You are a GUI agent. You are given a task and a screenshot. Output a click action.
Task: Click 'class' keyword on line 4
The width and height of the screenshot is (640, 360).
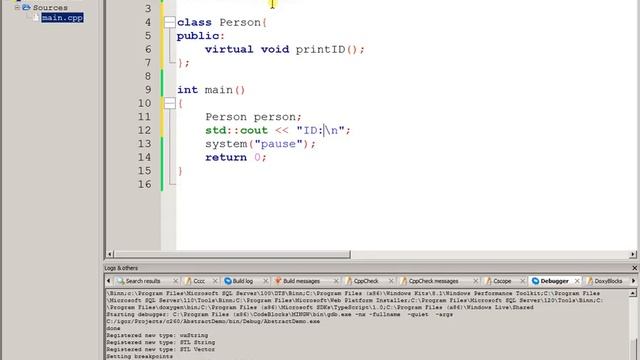(x=194, y=22)
